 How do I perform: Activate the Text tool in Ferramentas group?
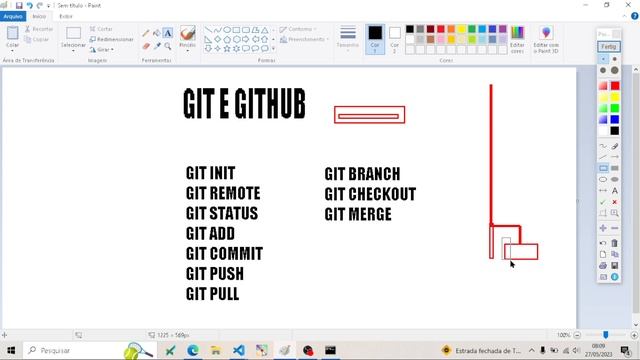tap(168, 33)
